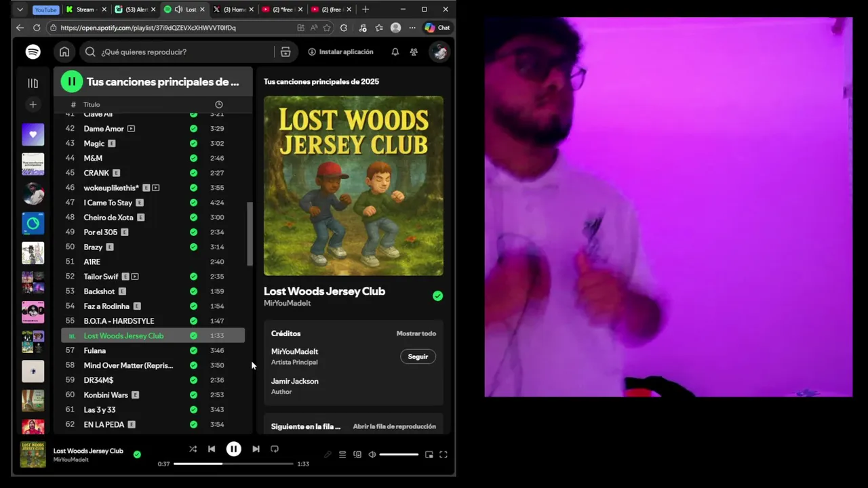Create new playlist with plus icon
The image size is (868, 488).
click(x=33, y=104)
